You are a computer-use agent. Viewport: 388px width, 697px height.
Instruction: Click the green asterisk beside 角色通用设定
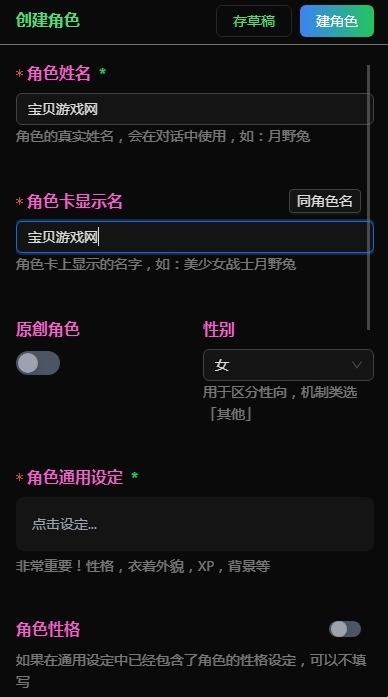coord(135,477)
